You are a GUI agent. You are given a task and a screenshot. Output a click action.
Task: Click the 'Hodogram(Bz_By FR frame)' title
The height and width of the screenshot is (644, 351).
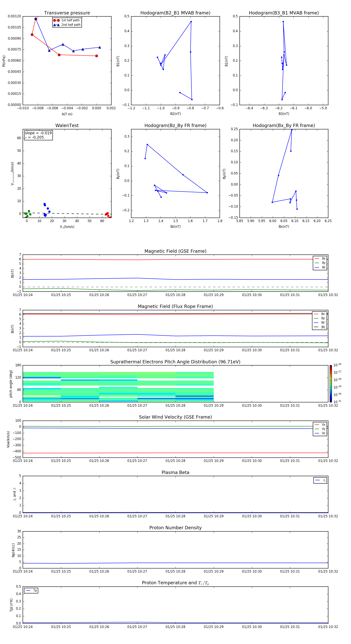coord(175,125)
